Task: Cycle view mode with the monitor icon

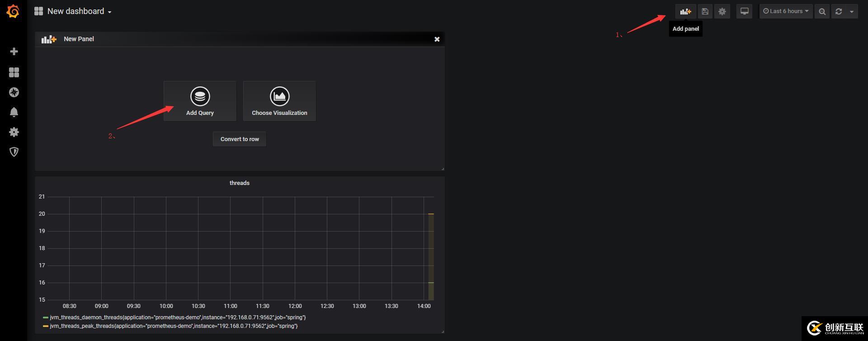Action: pos(744,11)
